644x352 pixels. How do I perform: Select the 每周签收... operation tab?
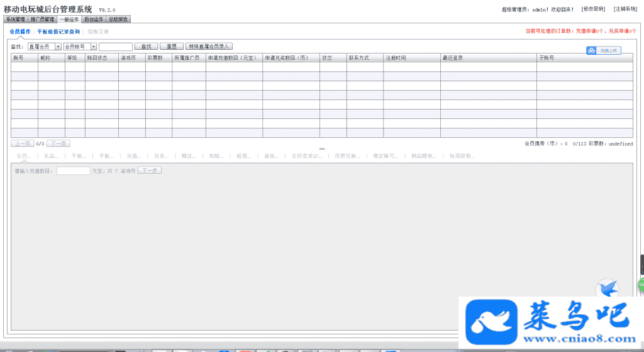tap(462, 156)
